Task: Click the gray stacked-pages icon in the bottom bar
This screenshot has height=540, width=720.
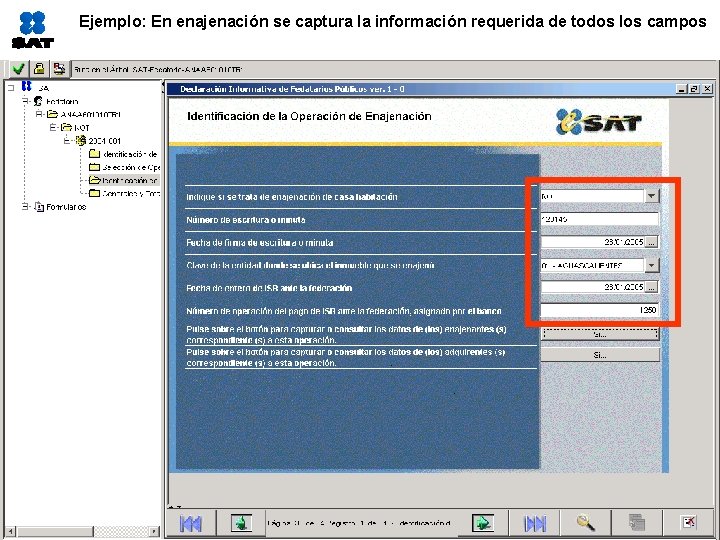Action: (637, 523)
